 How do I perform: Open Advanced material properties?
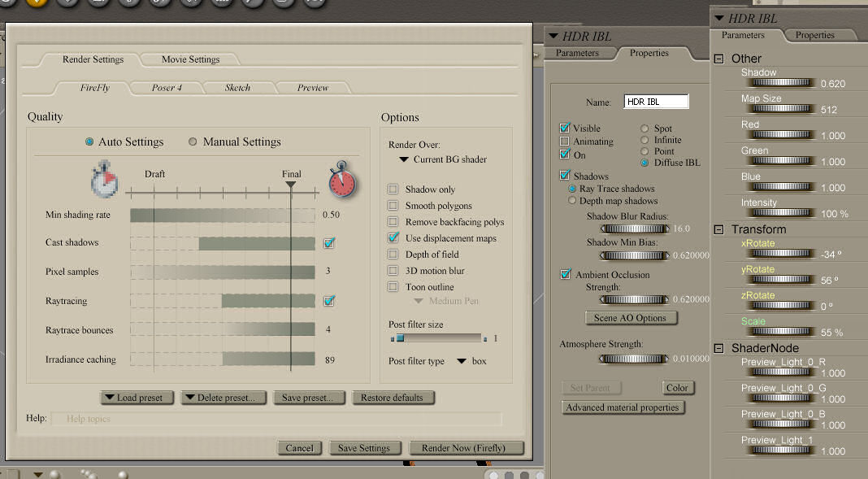coord(623,407)
